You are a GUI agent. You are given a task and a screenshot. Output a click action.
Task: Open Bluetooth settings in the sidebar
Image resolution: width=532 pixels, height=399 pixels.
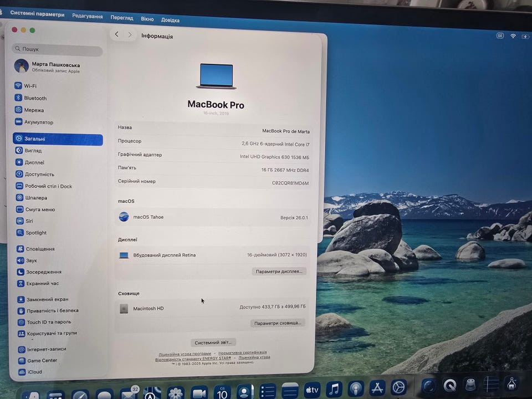click(30, 98)
